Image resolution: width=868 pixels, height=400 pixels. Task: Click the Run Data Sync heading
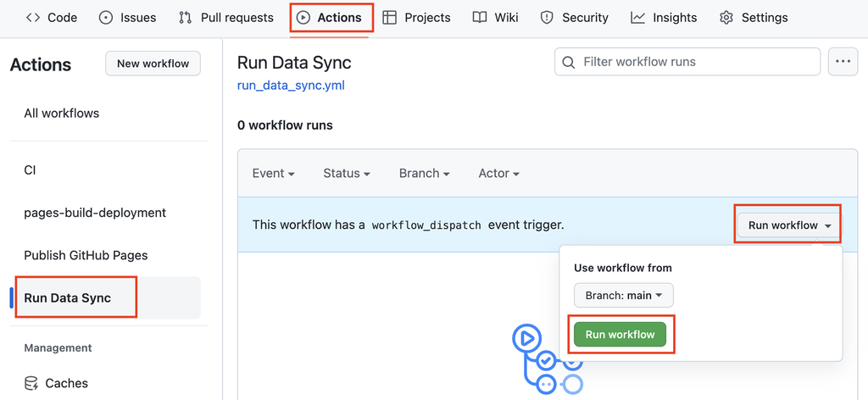(x=294, y=63)
